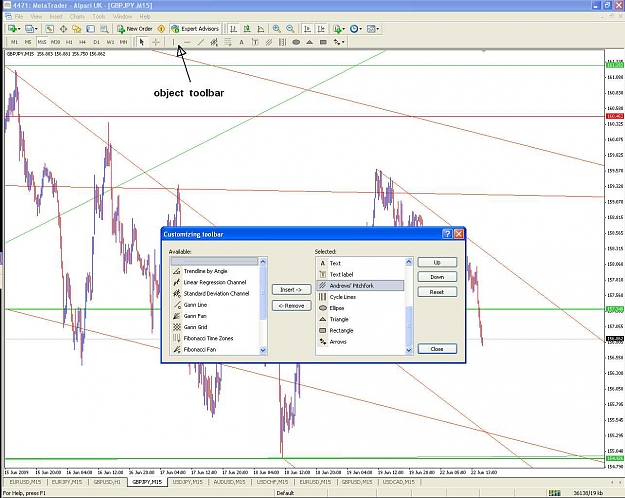The image size is (625, 498).
Task: Select the Text Label tool in toolbar
Action: (x=255, y=42)
